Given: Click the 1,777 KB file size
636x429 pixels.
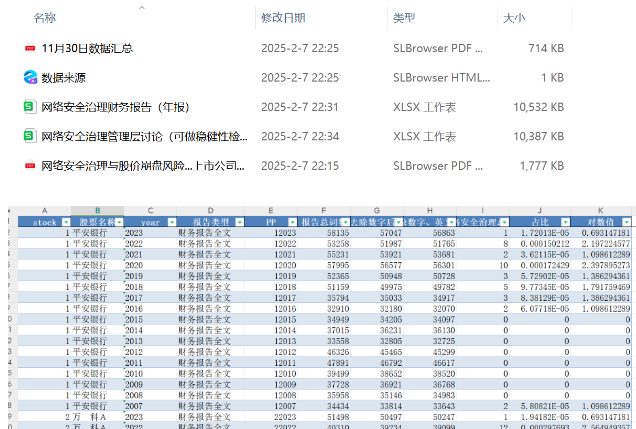Looking at the screenshot, I should point(542,166).
